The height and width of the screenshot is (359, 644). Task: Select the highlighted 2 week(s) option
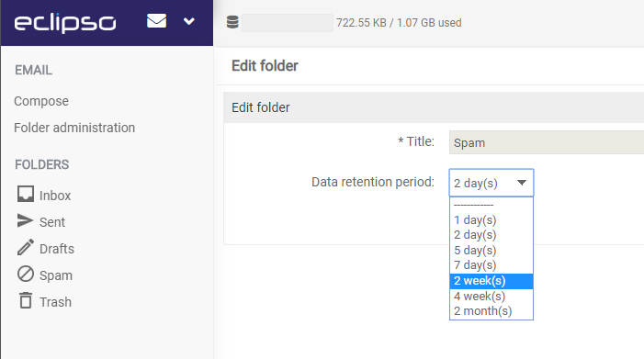click(x=491, y=281)
